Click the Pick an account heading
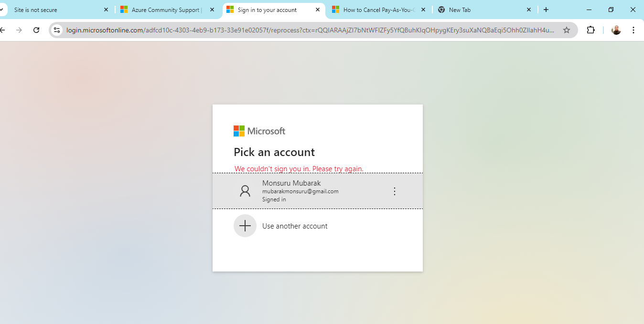Image resolution: width=644 pixels, height=324 pixels. click(274, 152)
